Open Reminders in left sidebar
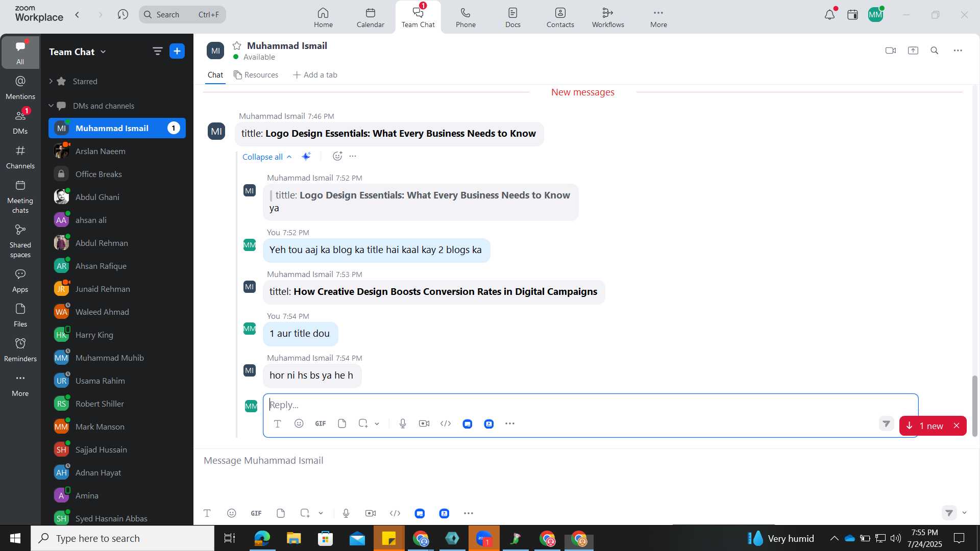Viewport: 980px width, 551px height. (x=20, y=350)
